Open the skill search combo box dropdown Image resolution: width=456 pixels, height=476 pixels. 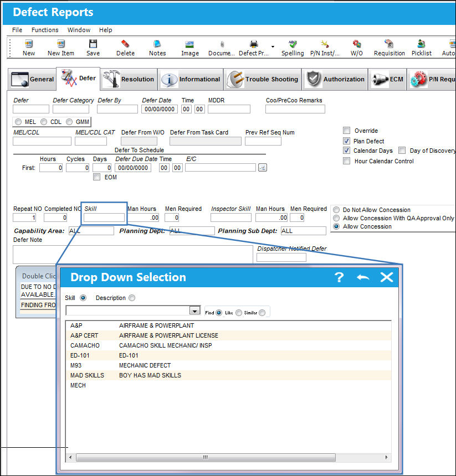click(194, 311)
